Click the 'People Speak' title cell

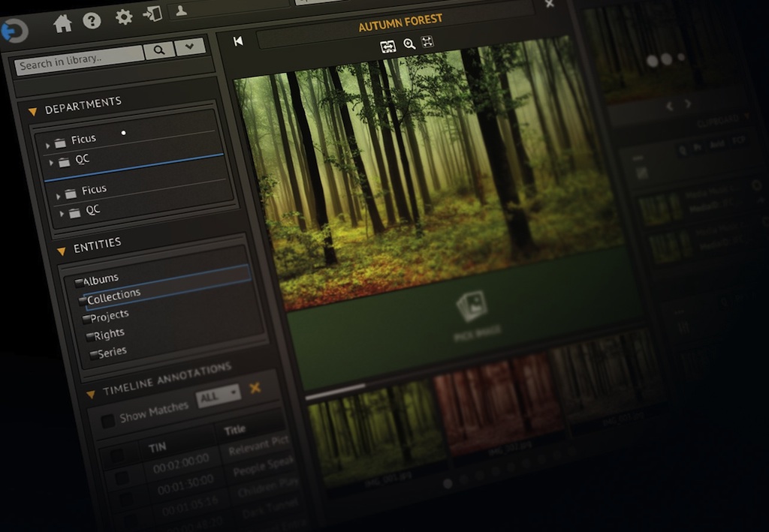click(x=264, y=467)
